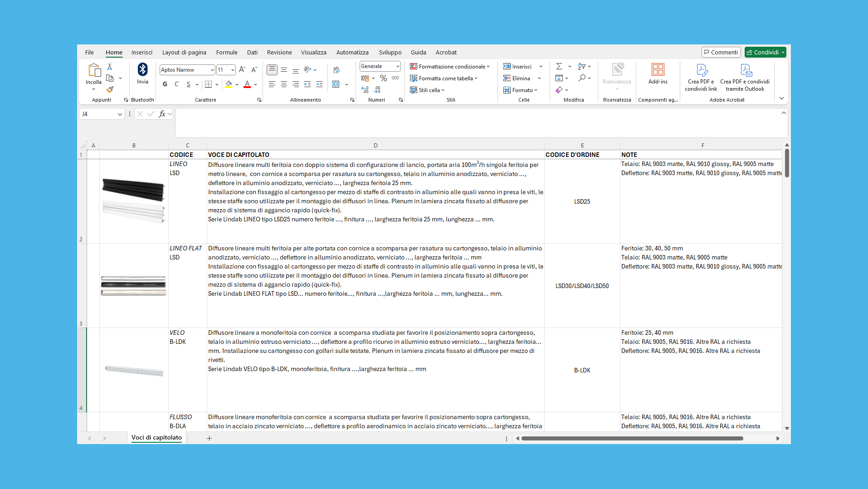Click the Incolla paste icon
868x489 pixels.
click(x=94, y=70)
